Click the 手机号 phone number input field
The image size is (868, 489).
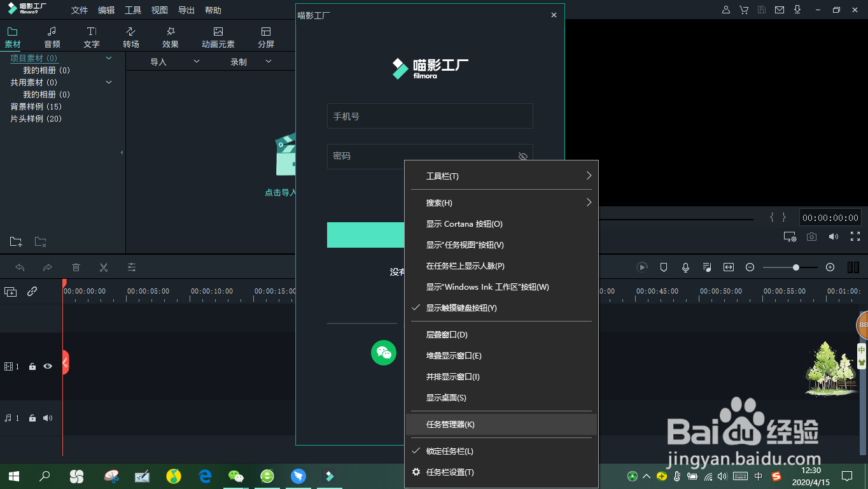coord(430,116)
